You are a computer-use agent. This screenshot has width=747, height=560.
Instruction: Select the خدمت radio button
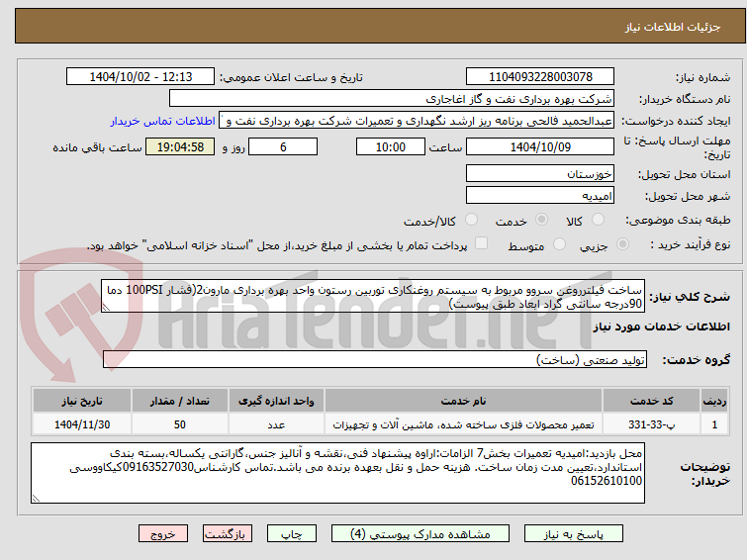tap(541, 220)
